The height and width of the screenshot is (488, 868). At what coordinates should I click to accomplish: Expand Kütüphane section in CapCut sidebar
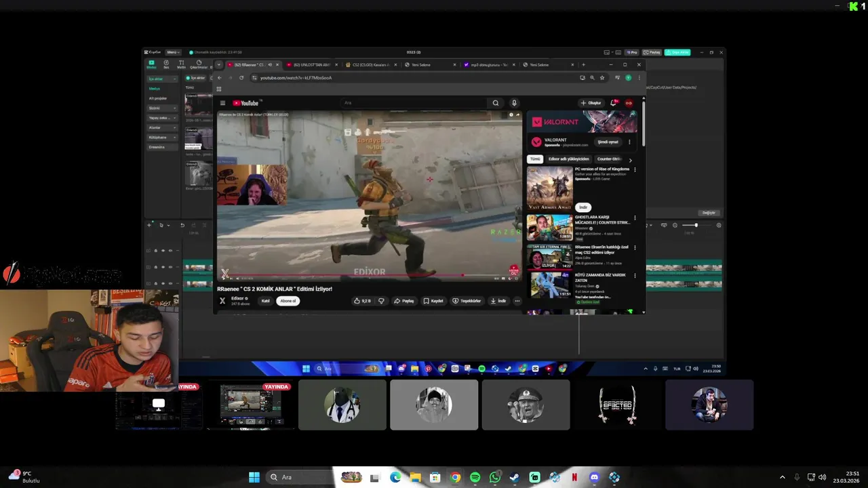[x=176, y=138]
